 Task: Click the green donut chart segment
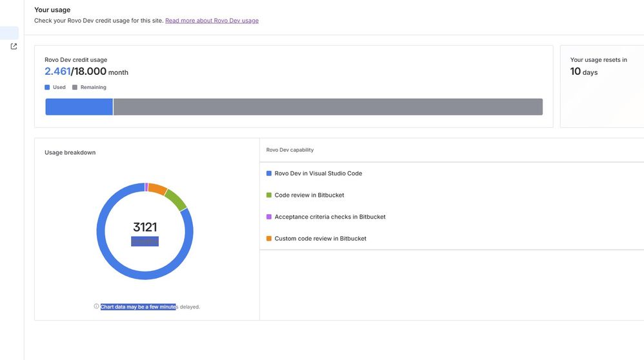[x=176, y=199]
